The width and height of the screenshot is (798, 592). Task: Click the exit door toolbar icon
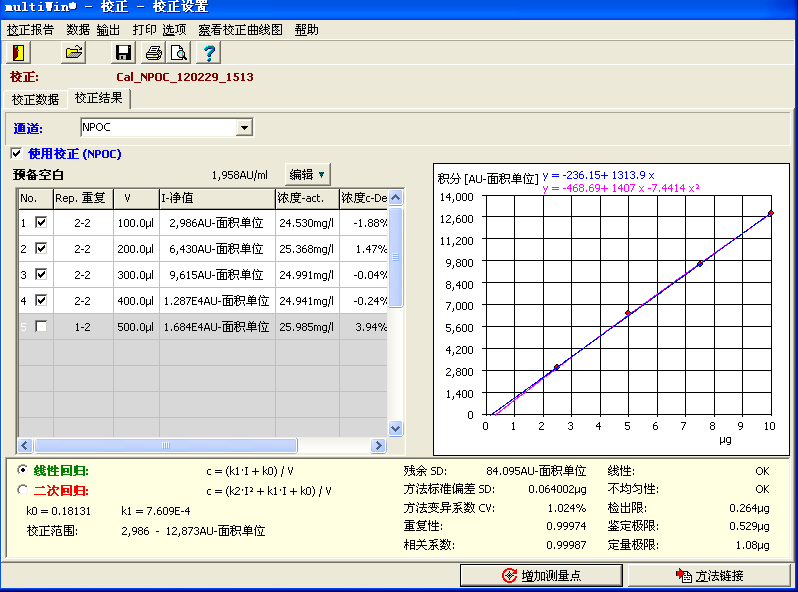click(19, 52)
